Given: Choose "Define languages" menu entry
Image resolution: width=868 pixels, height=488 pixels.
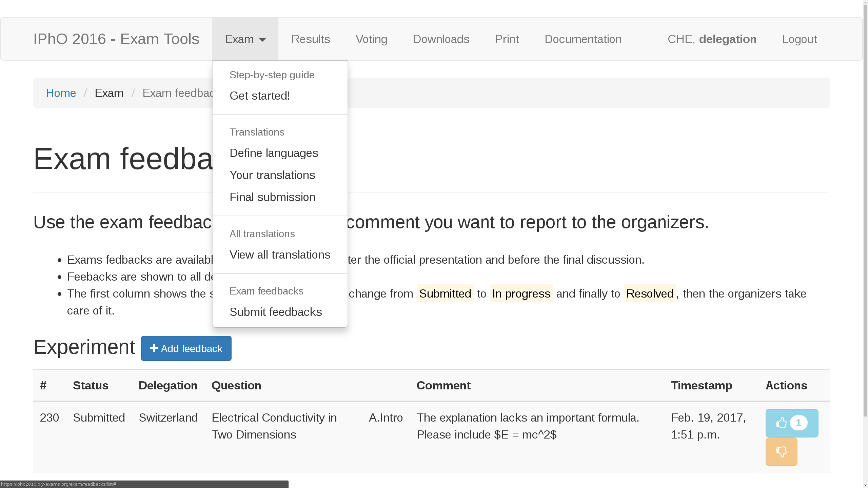Looking at the screenshot, I should [x=274, y=153].
